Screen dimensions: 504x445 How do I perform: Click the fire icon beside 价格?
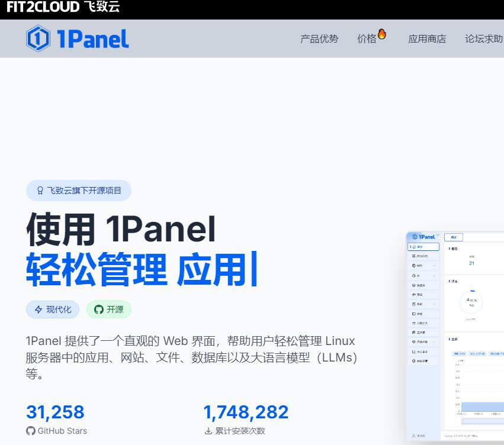click(382, 34)
